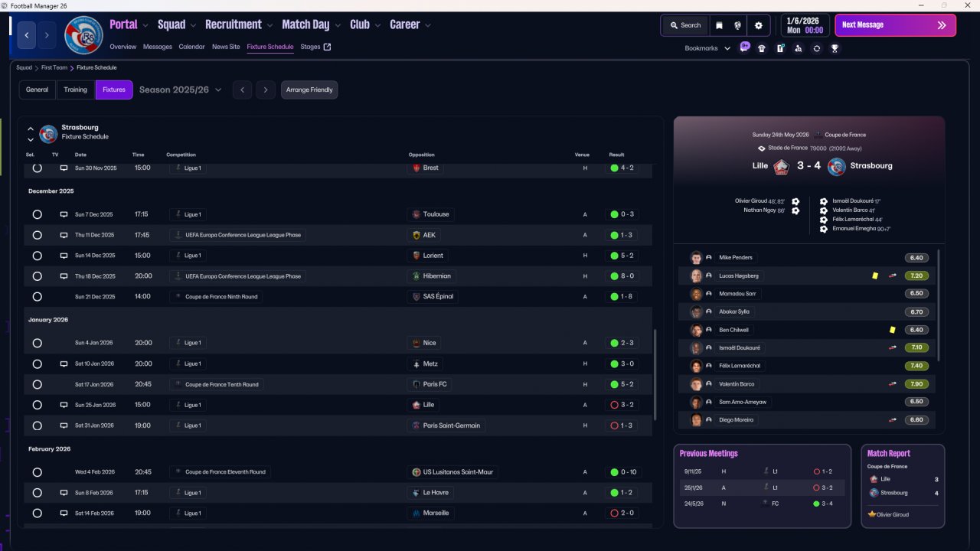The width and height of the screenshot is (980, 551).
Task: Select the Paris Saint-Germain fixture radio button
Action: pos(37,425)
